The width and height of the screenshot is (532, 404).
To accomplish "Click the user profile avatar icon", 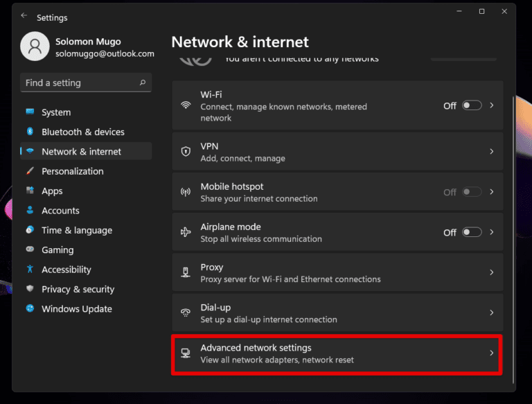I will [x=35, y=46].
